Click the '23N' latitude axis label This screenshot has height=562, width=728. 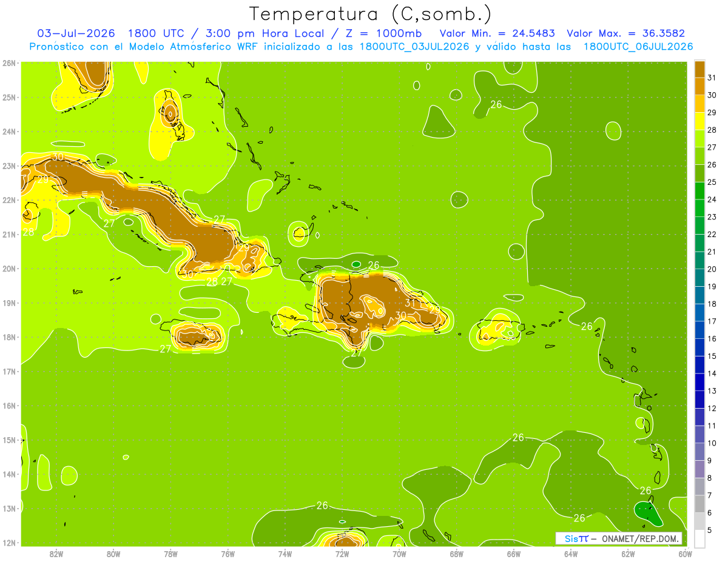(x=9, y=166)
